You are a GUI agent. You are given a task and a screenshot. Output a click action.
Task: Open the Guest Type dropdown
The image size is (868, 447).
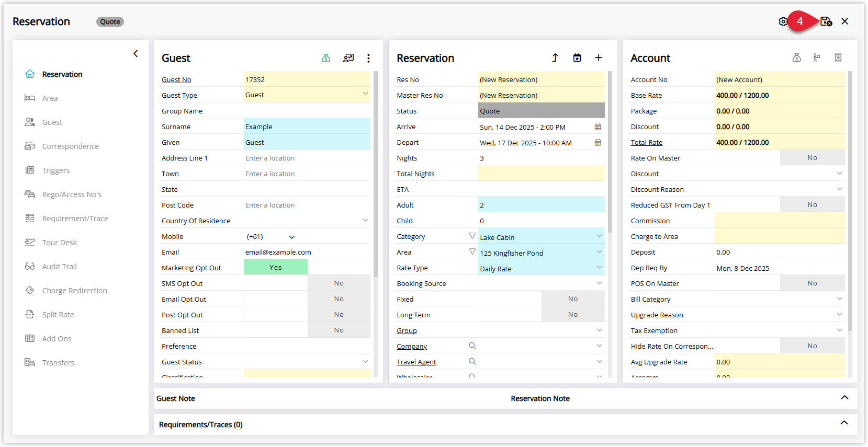pos(365,94)
